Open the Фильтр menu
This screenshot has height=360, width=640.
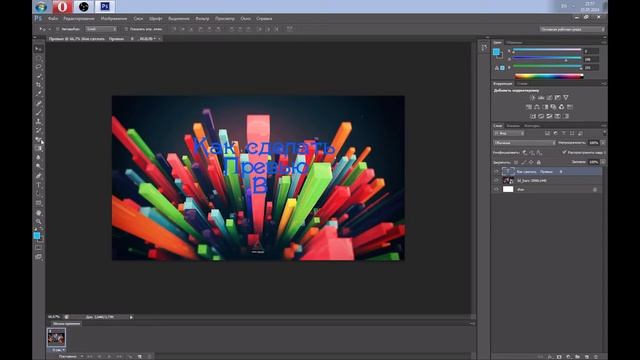(202, 19)
